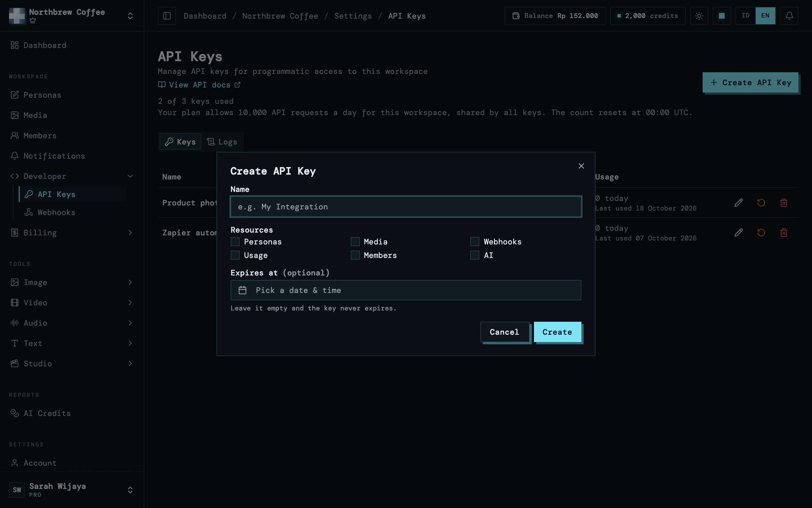Cancel the Create API Key dialog
The image size is (812, 508).
[504, 332]
